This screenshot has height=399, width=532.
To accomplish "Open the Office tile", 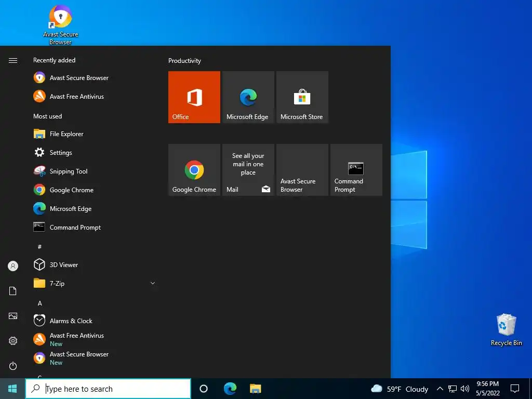I will coord(194,97).
